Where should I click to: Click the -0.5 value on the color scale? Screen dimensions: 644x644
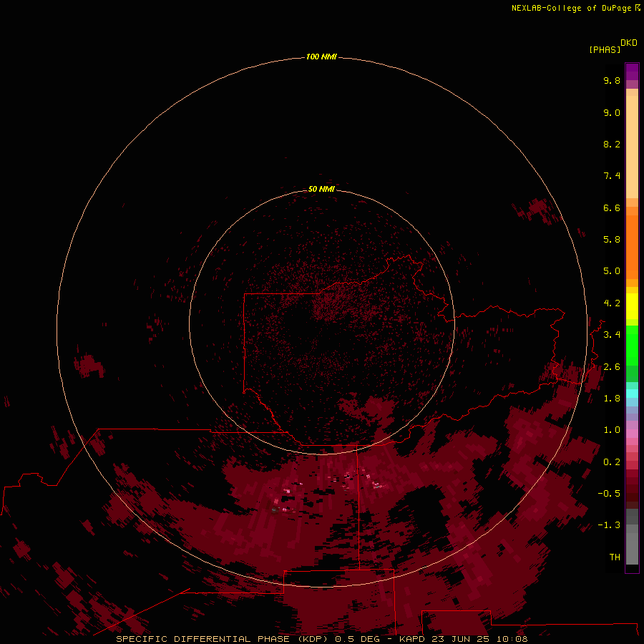pyautogui.click(x=609, y=494)
